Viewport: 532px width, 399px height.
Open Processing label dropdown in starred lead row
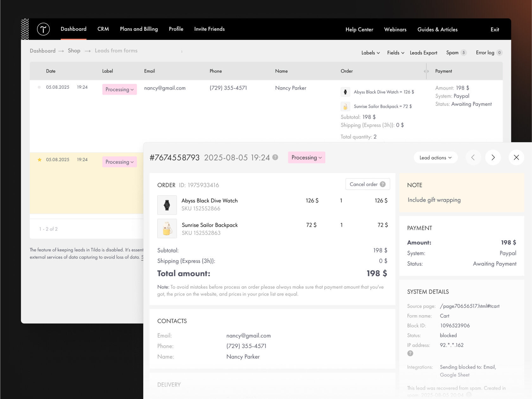tap(119, 162)
